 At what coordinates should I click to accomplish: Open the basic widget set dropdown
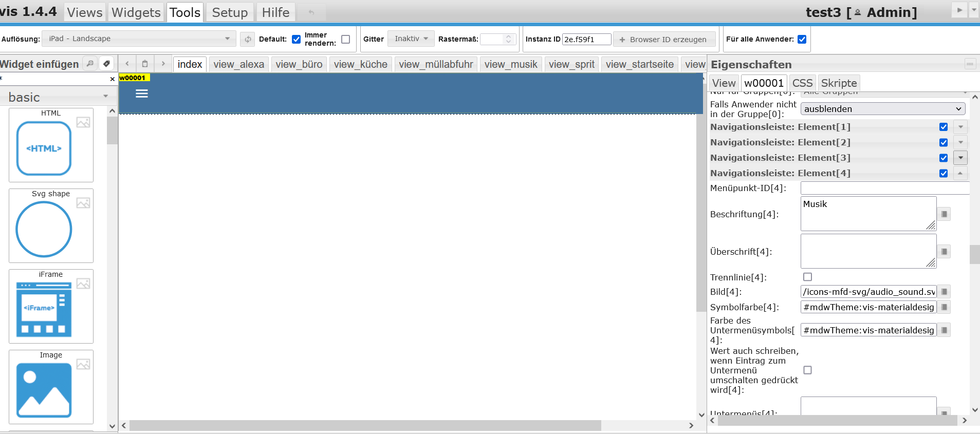tap(59, 97)
